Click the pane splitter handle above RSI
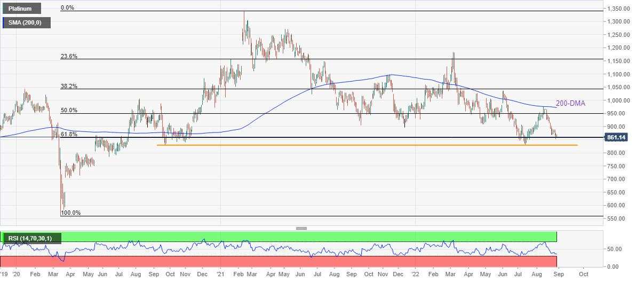The height and width of the screenshot is (281, 644). [x=301, y=228]
